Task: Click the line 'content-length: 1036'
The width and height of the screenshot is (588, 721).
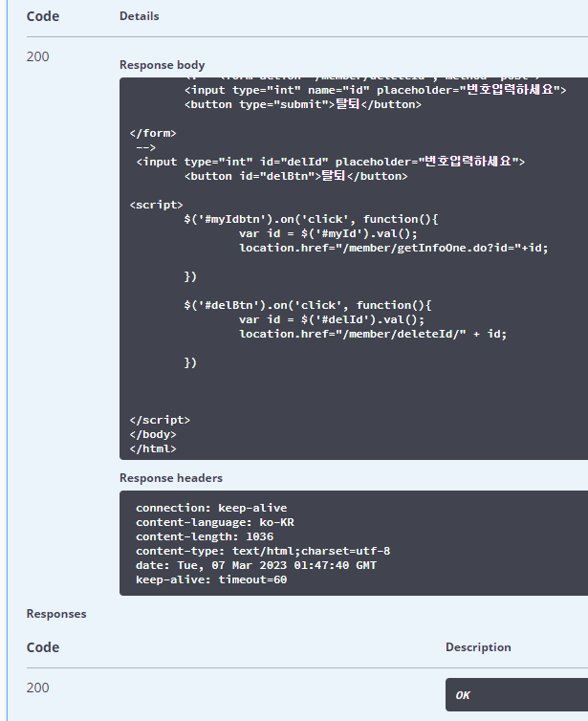Action: tap(205, 536)
